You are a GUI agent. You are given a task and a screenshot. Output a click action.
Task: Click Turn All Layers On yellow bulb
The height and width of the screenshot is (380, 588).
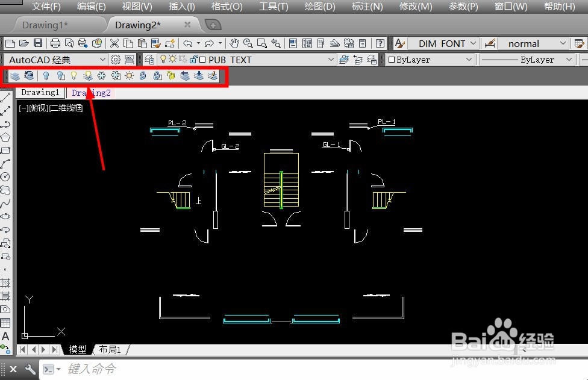click(74, 76)
